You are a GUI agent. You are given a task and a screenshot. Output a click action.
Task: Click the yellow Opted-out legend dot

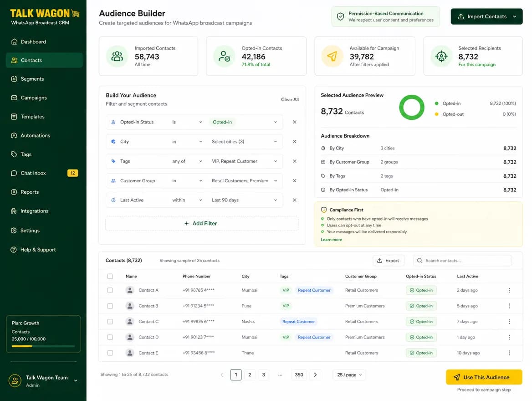tap(436, 114)
